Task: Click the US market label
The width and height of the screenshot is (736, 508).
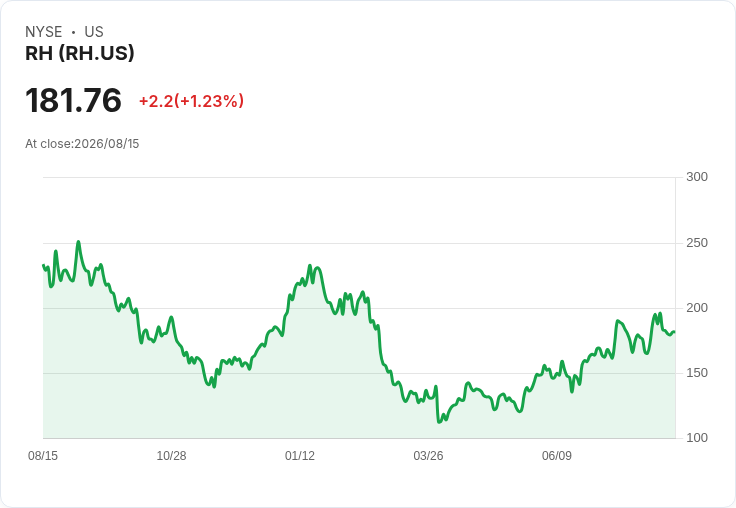Action: pos(94,32)
